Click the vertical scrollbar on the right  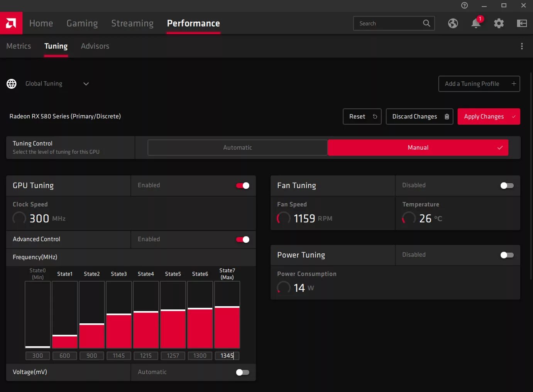[x=531, y=176]
